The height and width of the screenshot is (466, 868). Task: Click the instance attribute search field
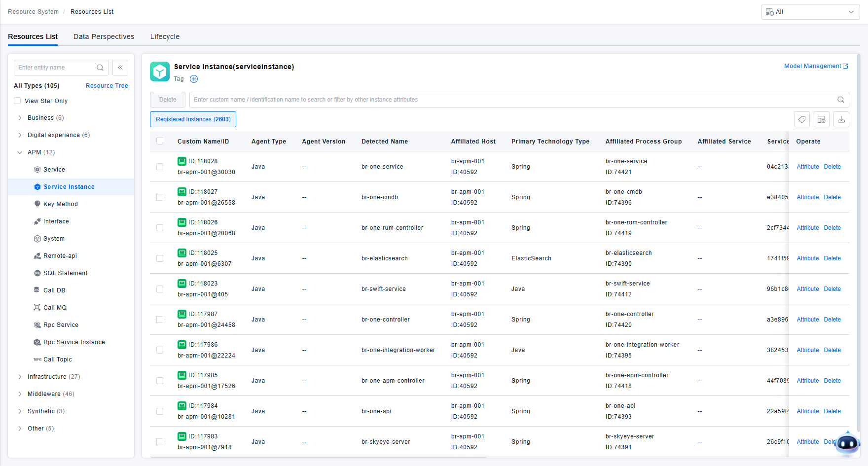[x=513, y=100]
